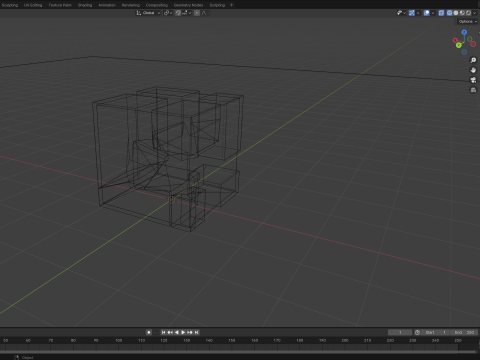
Task: Click the mouse icon in the status bar
Action: tap(16, 357)
